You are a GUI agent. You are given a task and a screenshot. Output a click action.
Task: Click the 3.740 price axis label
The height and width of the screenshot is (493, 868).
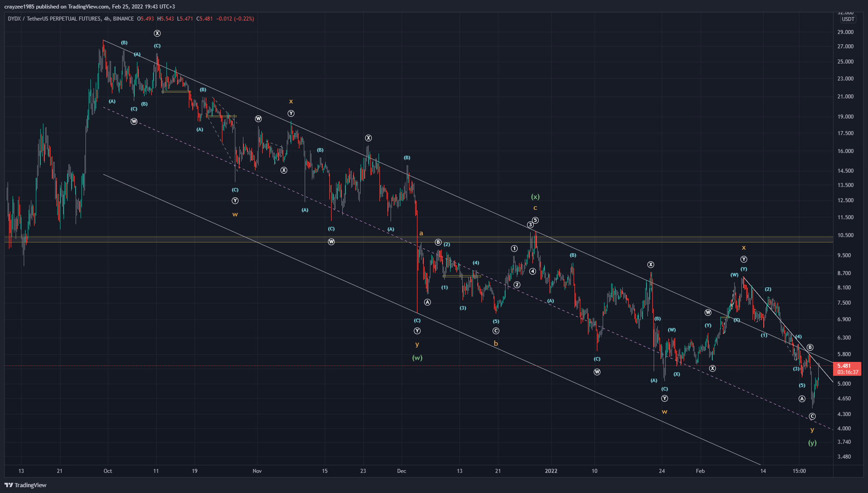[844, 442]
